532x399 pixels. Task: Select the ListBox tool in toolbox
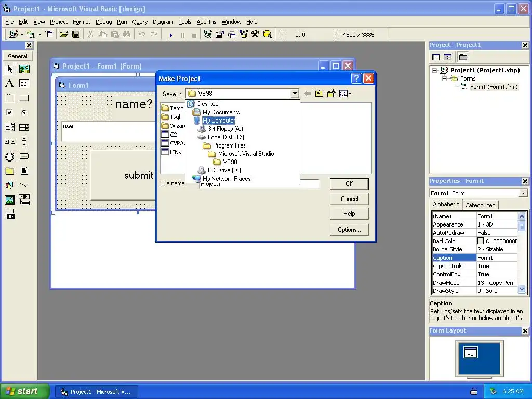[24, 127]
